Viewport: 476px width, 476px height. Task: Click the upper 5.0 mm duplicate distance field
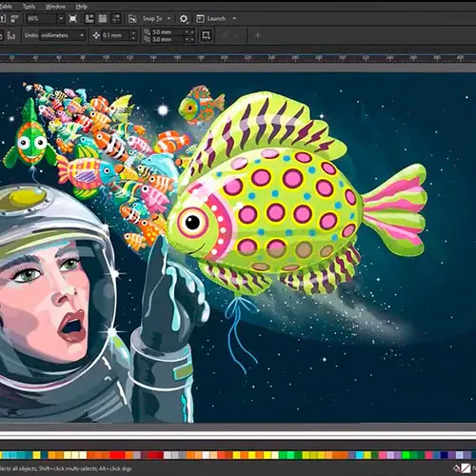click(168, 31)
